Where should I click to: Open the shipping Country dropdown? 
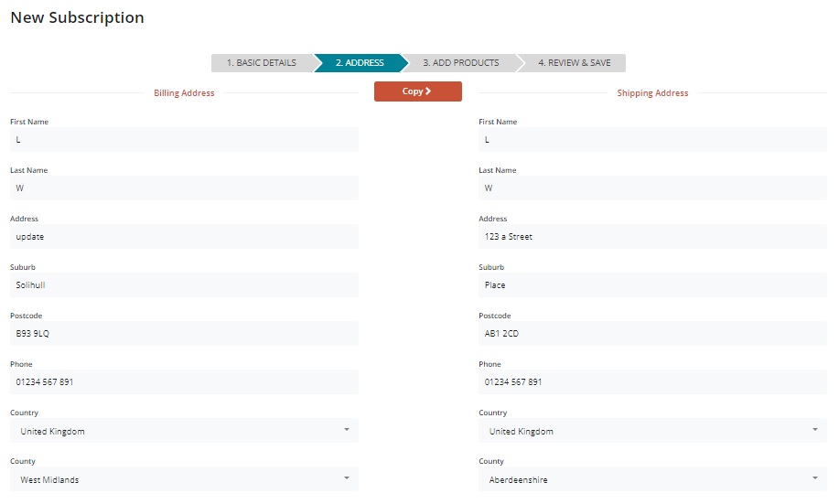(x=652, y=431)
